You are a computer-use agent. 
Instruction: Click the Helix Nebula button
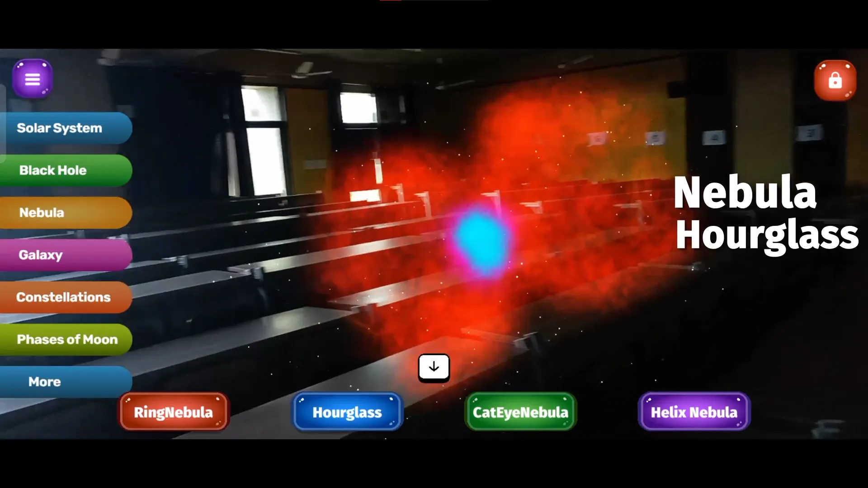click(694, 412)
